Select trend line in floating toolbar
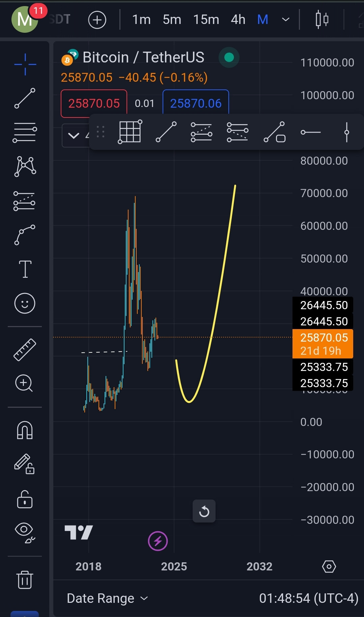Image resolution: width=364 pixels, height=617 pixels. tap(166, 132)
